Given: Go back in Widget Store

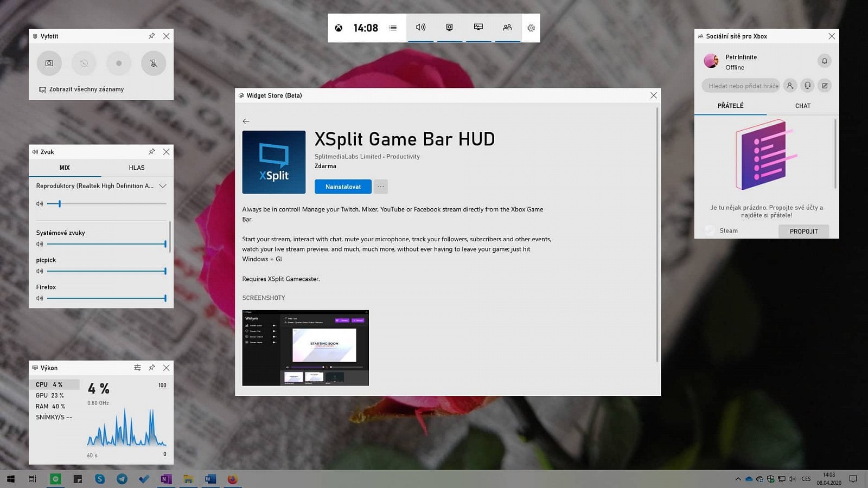Looking at the screenshot, I should [x=246, y=121].
